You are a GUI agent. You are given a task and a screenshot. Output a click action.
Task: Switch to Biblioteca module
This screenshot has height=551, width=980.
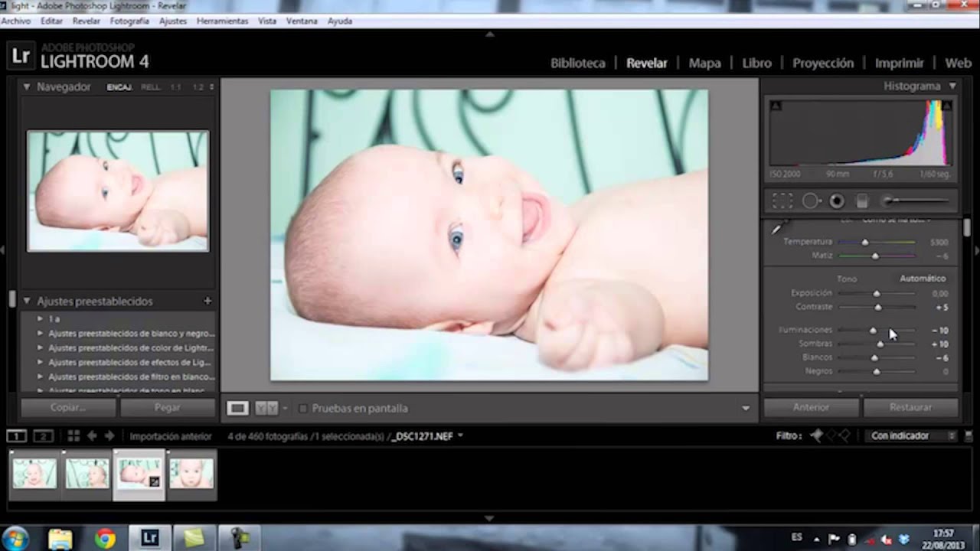(578, 64)
